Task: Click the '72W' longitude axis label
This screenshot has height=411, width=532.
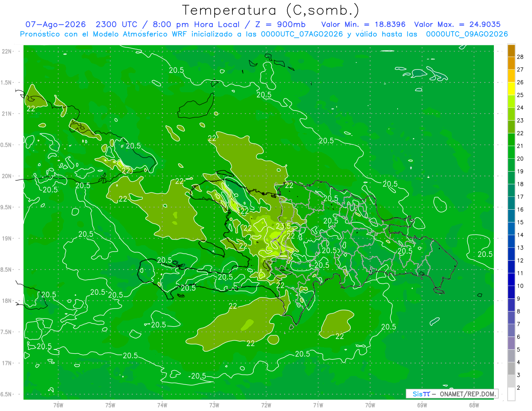Action: point(266,405)
